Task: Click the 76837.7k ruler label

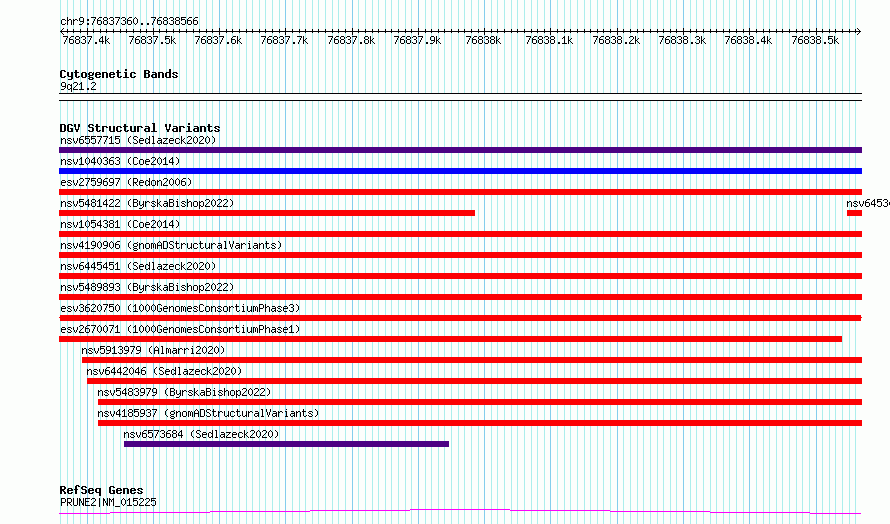Action: [284, 40]
